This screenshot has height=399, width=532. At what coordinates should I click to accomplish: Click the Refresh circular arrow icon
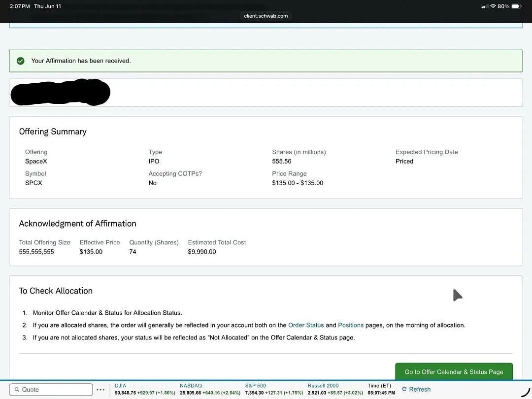pos(404,389)
